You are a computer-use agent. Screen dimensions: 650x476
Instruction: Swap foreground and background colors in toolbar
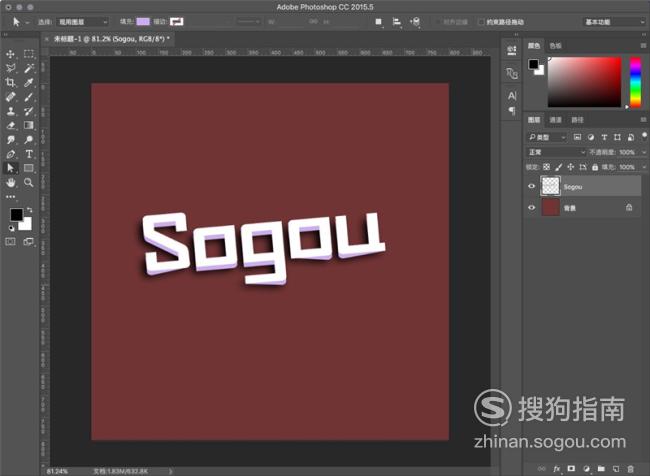(x=29, y=210)
